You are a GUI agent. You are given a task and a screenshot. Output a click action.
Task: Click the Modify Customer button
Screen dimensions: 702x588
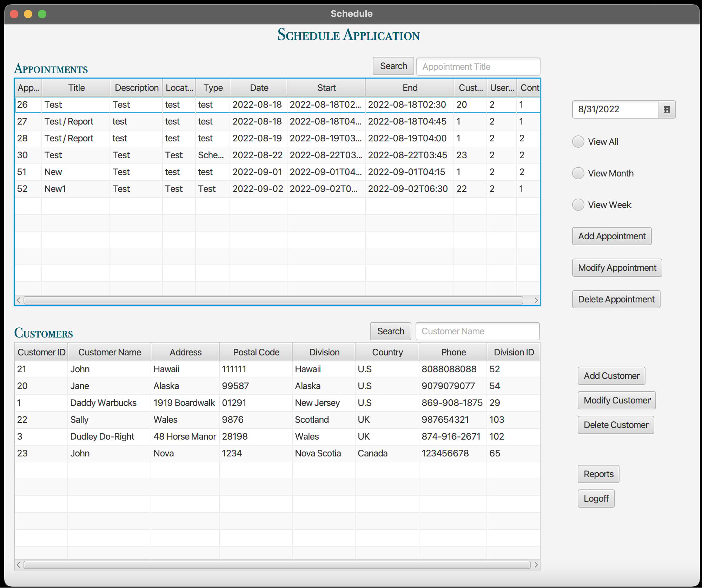pyautogui.click(x=616, y=400)
